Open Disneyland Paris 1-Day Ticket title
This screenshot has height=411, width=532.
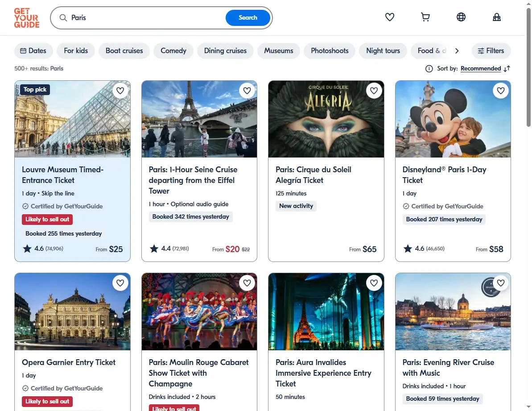click(444, 175)
